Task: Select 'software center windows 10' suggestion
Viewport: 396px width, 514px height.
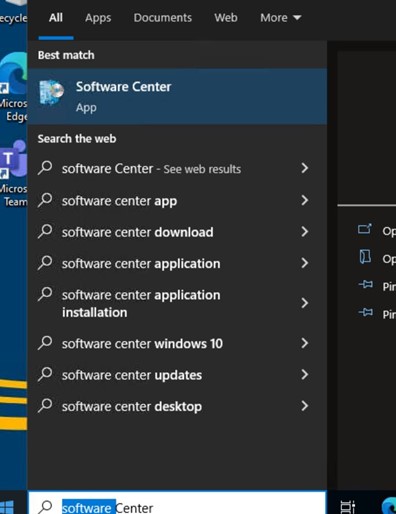Action: point(177,343)
